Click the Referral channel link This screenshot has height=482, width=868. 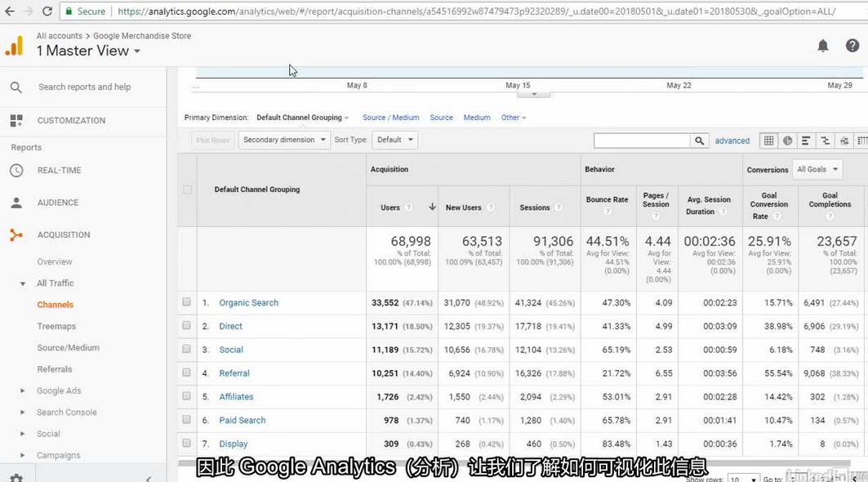[x=234, y=373]
